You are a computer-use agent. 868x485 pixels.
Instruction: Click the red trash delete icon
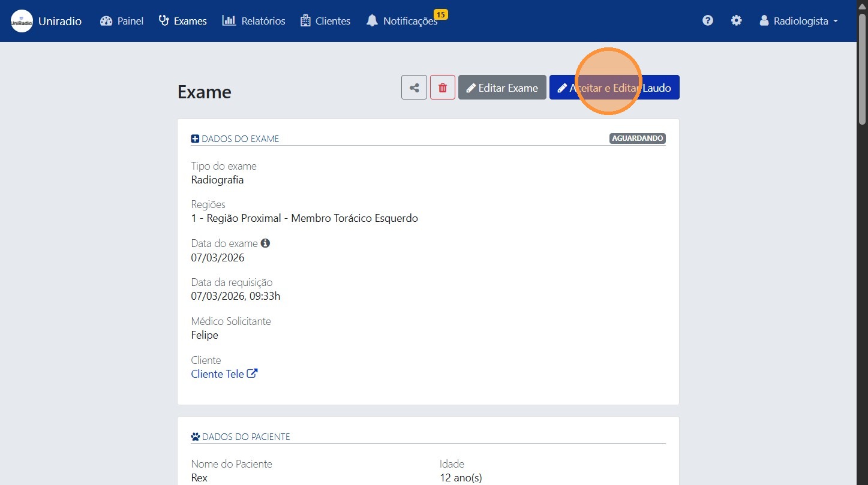coord(443,88)
